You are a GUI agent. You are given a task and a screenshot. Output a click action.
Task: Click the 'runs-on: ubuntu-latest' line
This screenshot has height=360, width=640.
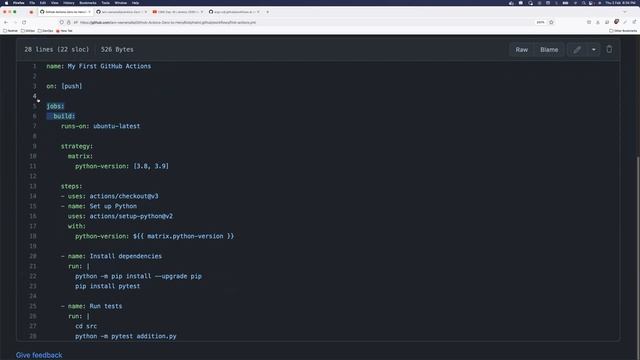[x=100, y=126]
